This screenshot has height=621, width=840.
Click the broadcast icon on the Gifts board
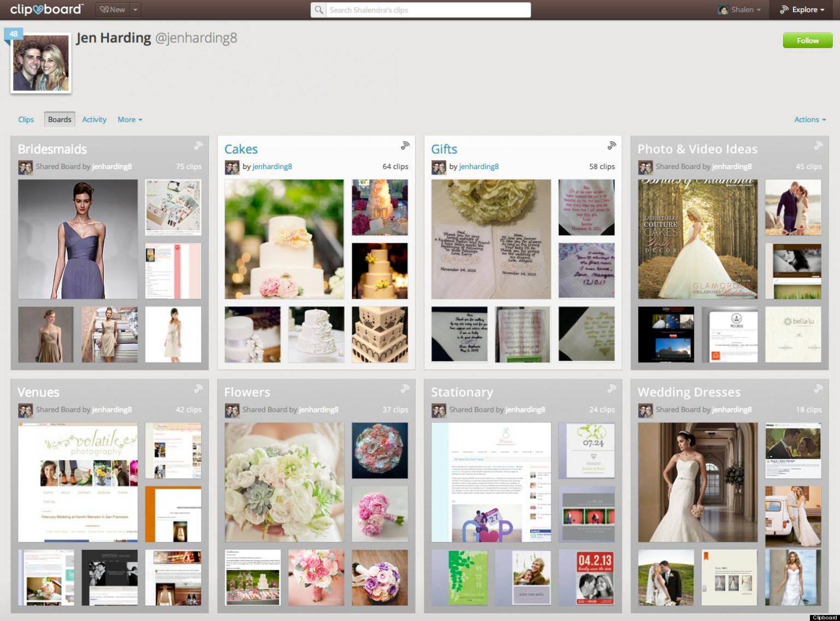pyautogui.click(x=612, y=145)
